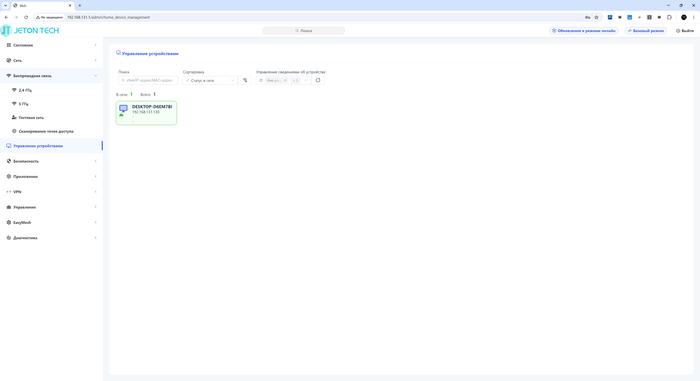Click the Обновление в режиме онлайн button
The height and width of the screenshot is (381, 700).
point(584,31)
